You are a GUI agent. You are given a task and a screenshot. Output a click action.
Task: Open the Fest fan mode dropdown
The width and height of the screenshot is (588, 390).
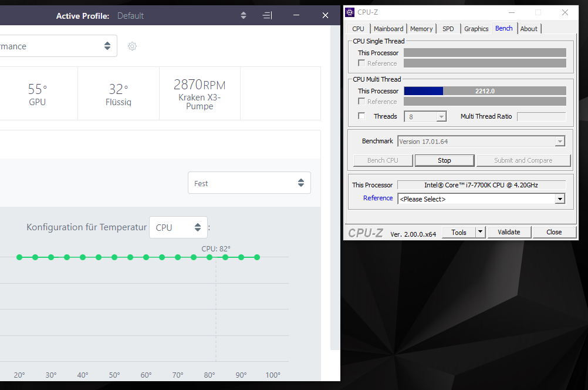(x=249, y=183)
